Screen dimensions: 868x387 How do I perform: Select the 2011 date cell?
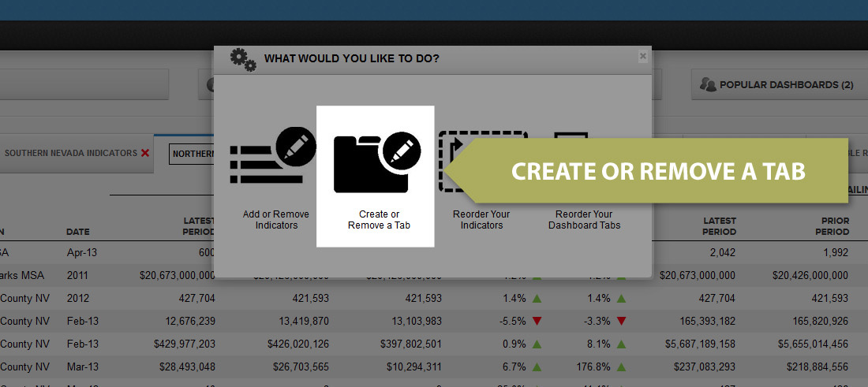pyautogui.click(x=77, y=275)
